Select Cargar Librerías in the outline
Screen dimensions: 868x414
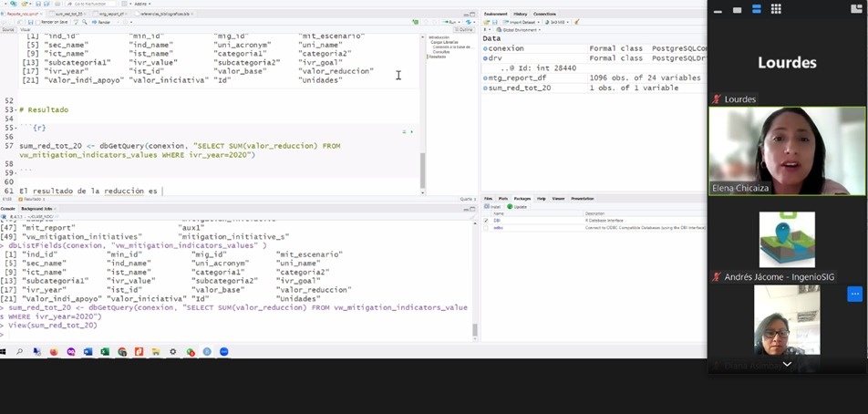[x=444, y=42]
